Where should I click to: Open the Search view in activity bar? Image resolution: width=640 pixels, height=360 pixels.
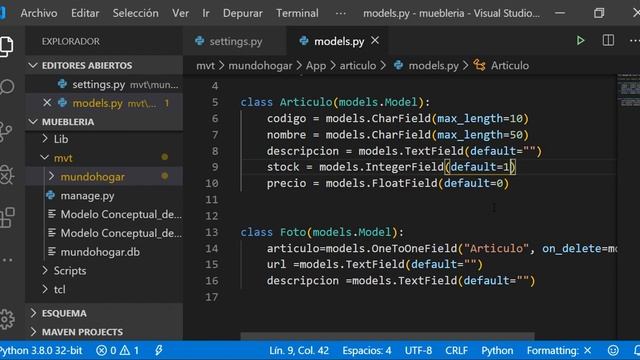coord(7,87)
